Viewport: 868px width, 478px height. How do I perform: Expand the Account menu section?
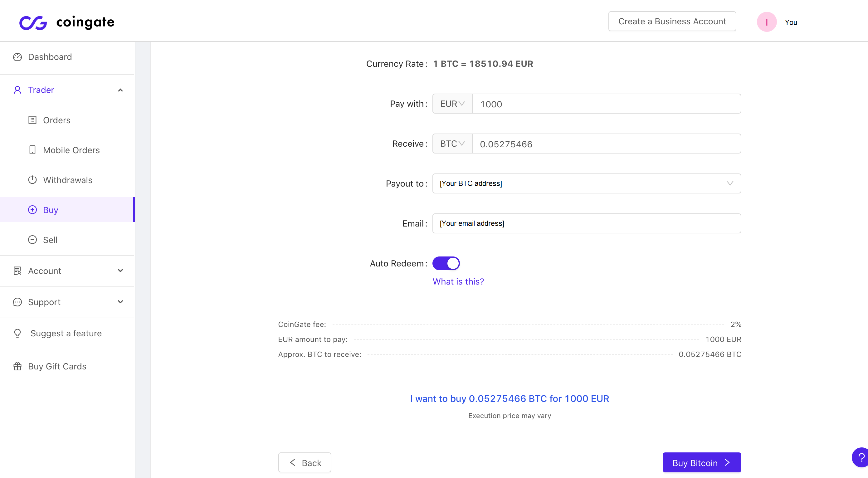pyautogui.click(x=67, y=271)
